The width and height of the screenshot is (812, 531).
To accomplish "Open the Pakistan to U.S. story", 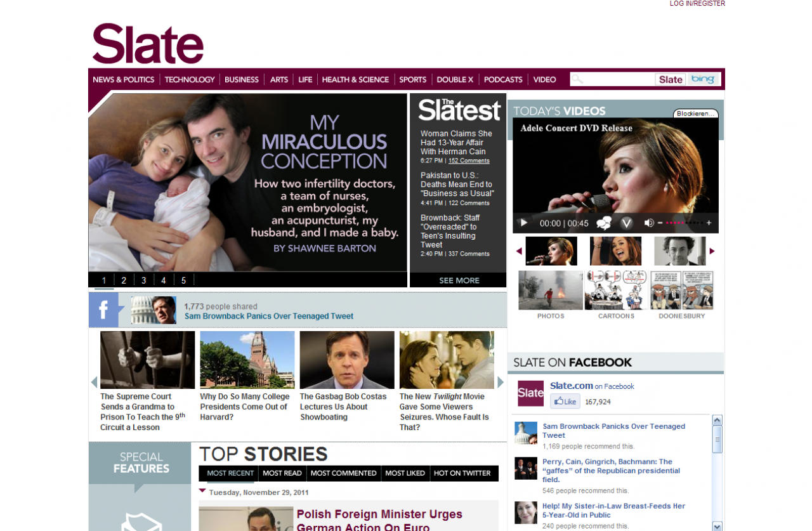I will (457, 185).
